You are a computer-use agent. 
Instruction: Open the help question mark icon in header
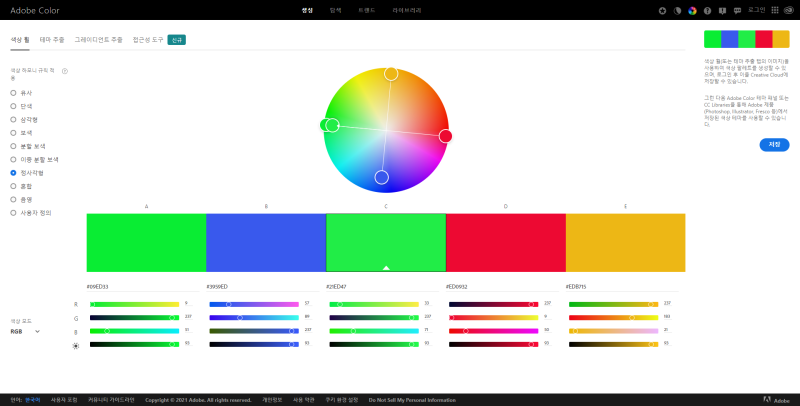click(707, 10)
